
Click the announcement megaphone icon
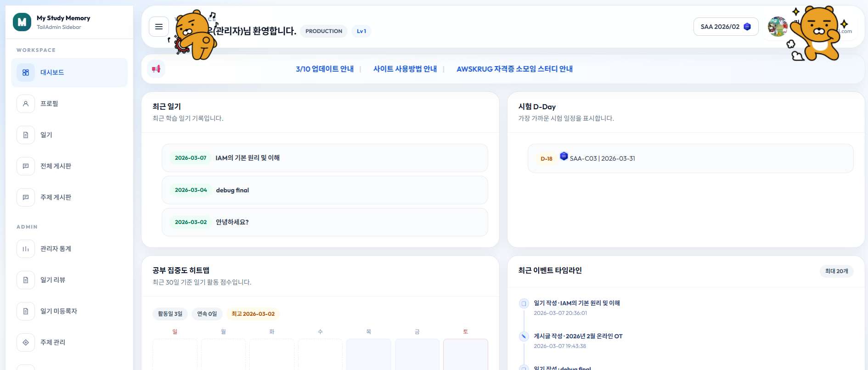tap(156, 69)
